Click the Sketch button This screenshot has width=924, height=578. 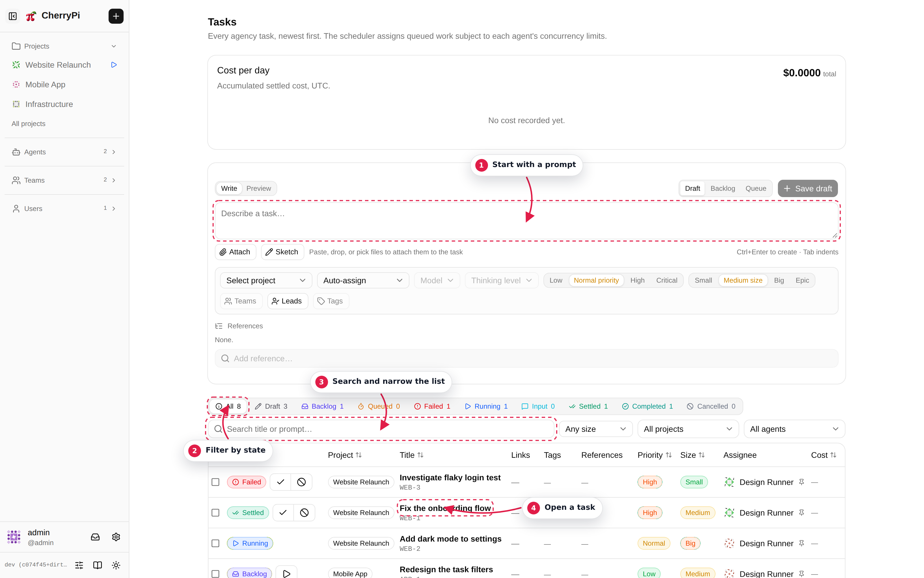282,252
